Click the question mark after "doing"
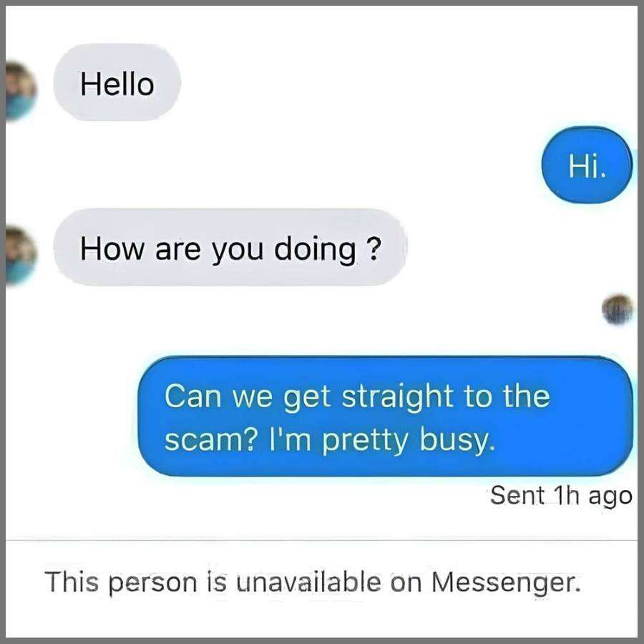This screenshot has height=644, width=644. (373, 248)
